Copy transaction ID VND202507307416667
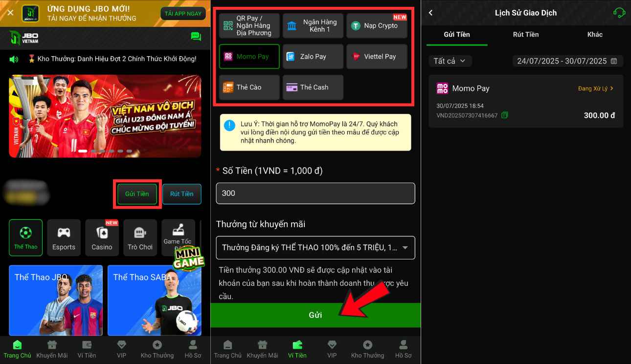This screenshot has height=364, width=631. pos(504,115)
